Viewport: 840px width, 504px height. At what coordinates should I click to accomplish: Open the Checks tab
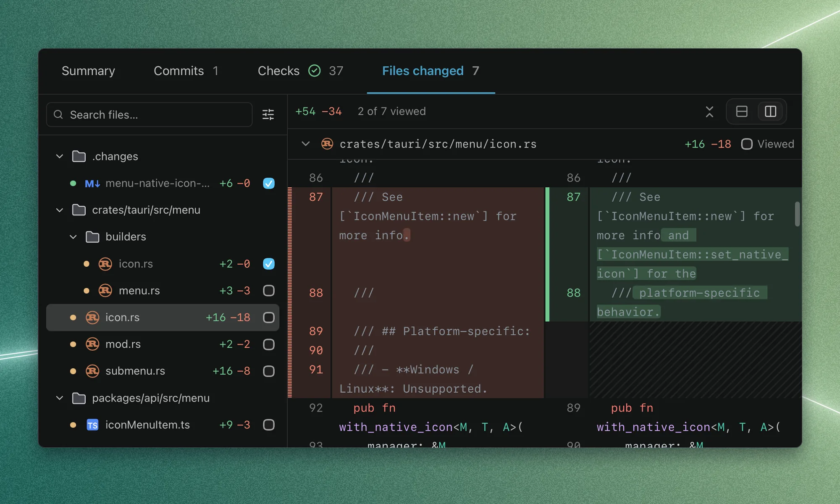coord(300,71)
